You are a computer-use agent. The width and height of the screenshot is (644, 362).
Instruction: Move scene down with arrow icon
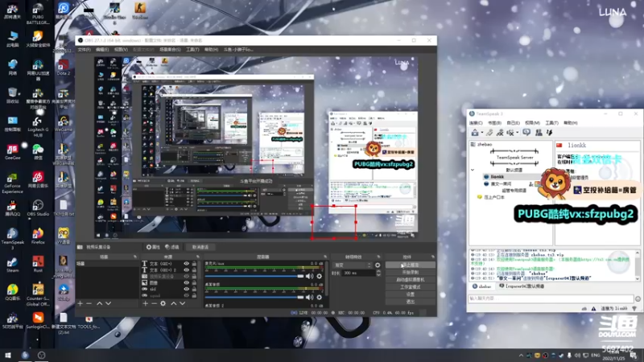[109, 303]
